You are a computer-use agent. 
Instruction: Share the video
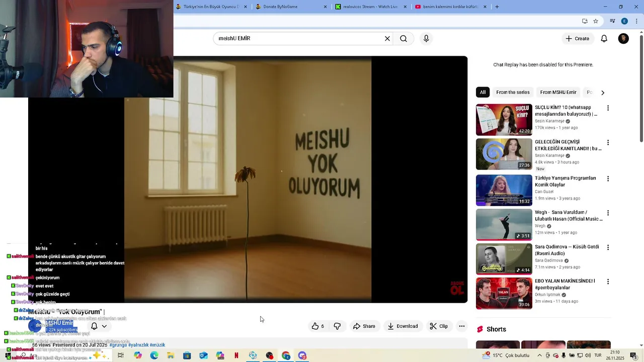coord(364,326)
